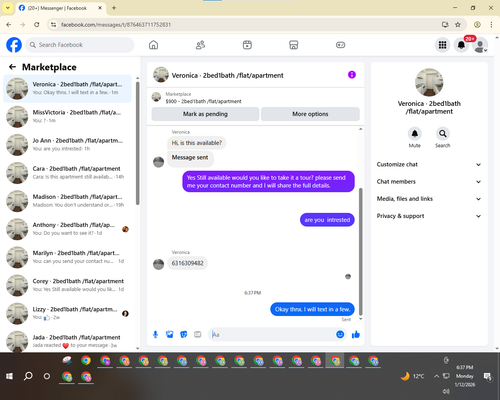Open the apps grid menu icon
The image size is (500, 400).
(x=442, y=45)
